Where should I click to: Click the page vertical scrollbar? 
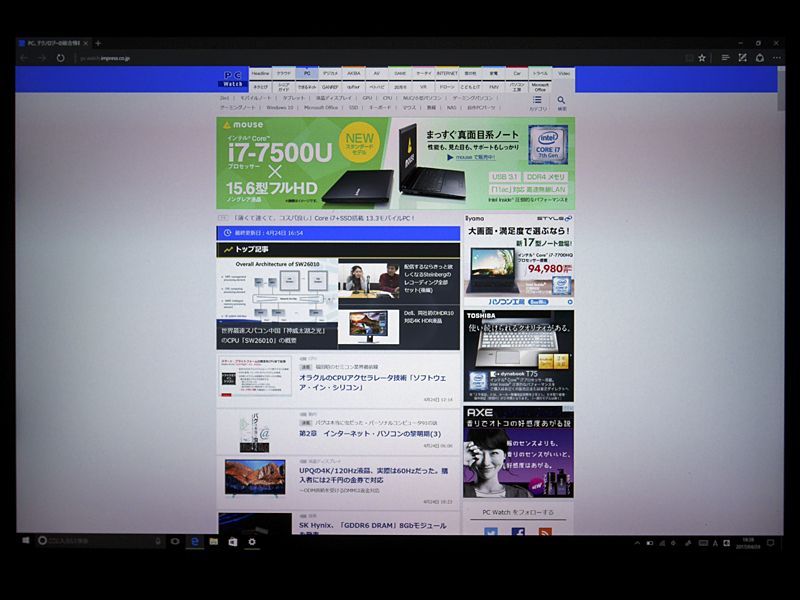point(781,300)
